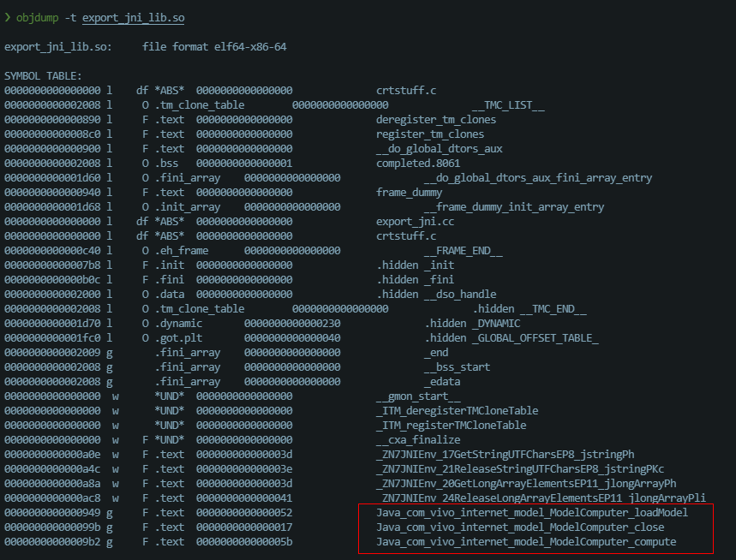Click the objdump command word

40,17
